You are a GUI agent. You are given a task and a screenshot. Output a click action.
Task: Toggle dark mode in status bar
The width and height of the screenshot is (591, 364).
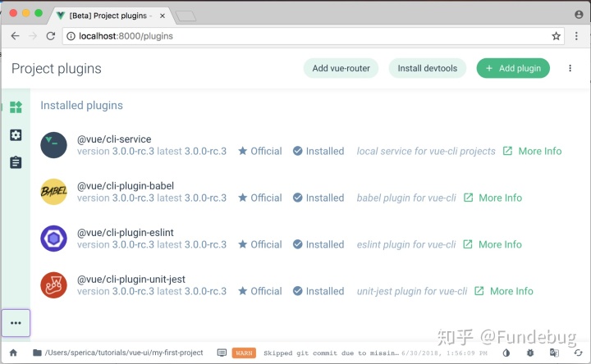click(x=506, y=353)
